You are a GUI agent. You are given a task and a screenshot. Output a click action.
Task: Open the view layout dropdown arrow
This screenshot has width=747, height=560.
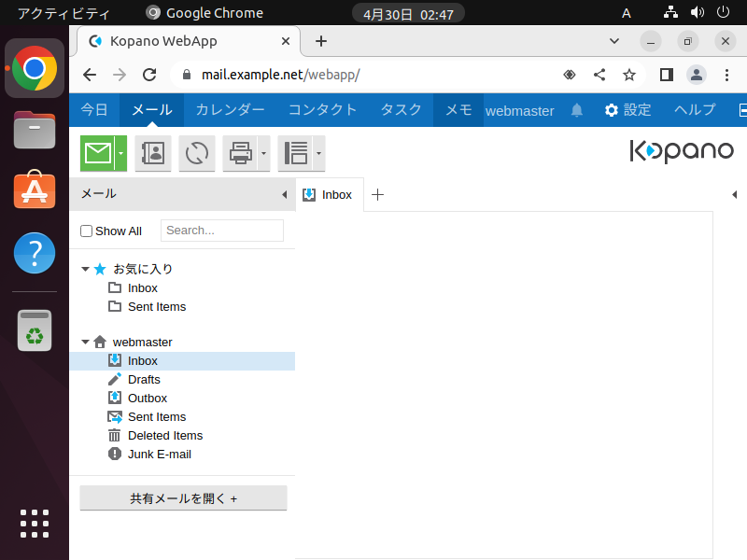(319, 153)
